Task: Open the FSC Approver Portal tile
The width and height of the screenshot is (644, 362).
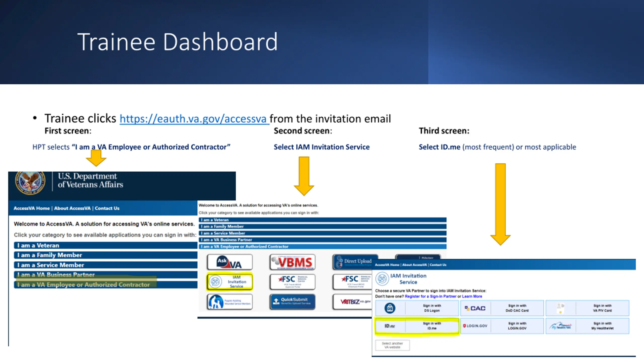Action: [292, 282]
